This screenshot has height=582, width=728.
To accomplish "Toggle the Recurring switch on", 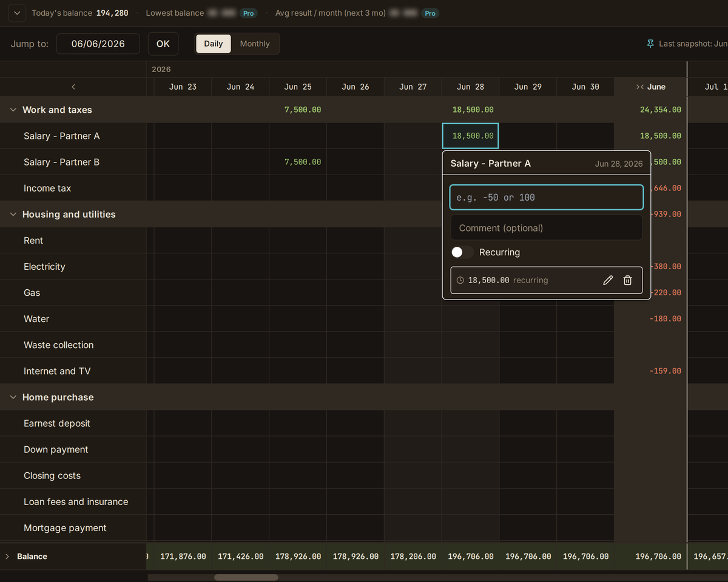I will click(x=462, y=252).
